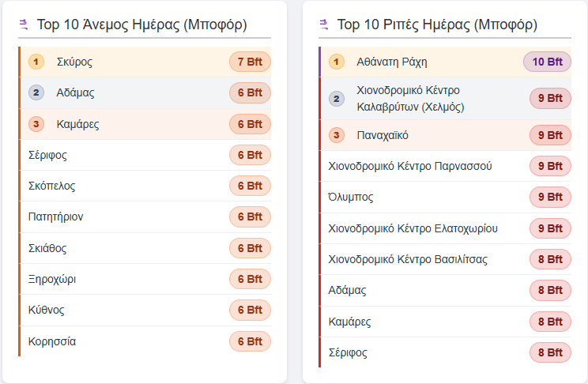Click wind icon beside Top 10 Άνεμος Ημέρας

pyautogui.click(x=24, y=24)
